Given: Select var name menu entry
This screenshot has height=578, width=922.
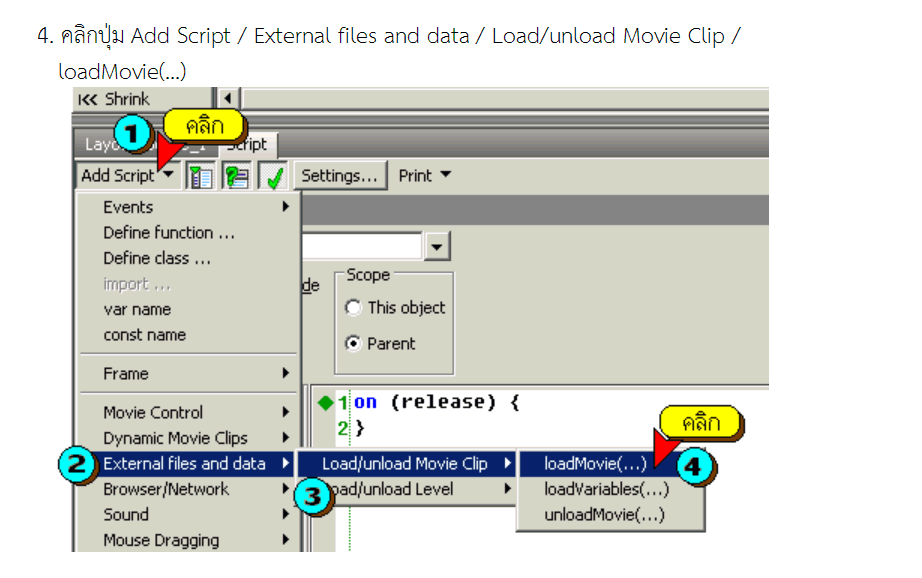Looking at the screenshot, I should [188, 309].
